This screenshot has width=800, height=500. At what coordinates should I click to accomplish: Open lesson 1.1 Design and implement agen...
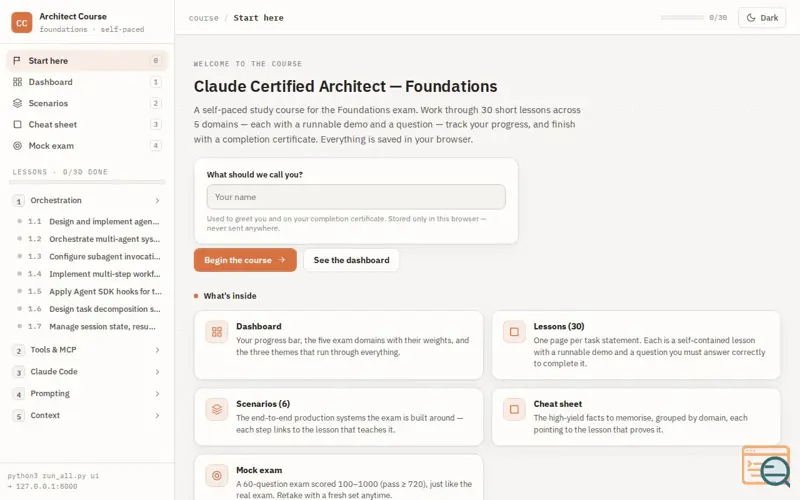point(89,221)
